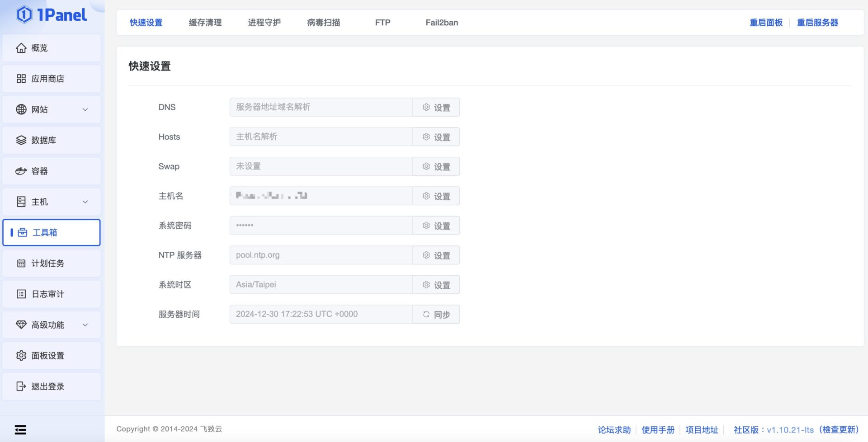The width and height of the screenshot is (868, 442).
Task: Click gear icon in 系统时区 row
Action: [426, 284]
